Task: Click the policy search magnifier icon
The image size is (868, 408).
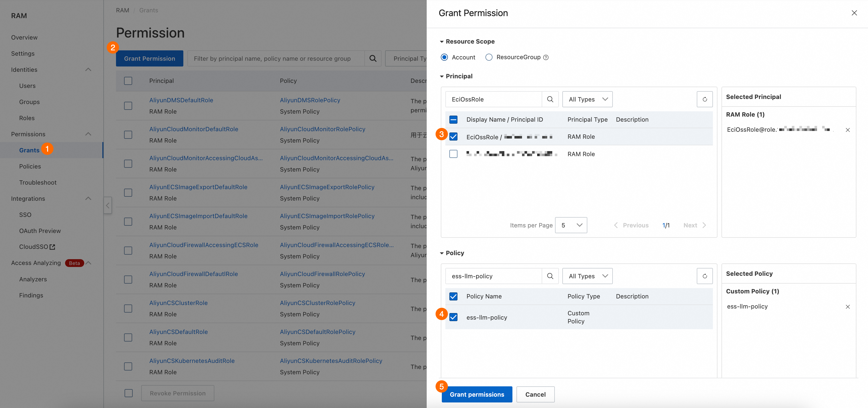Action: (x=550, y=276)
